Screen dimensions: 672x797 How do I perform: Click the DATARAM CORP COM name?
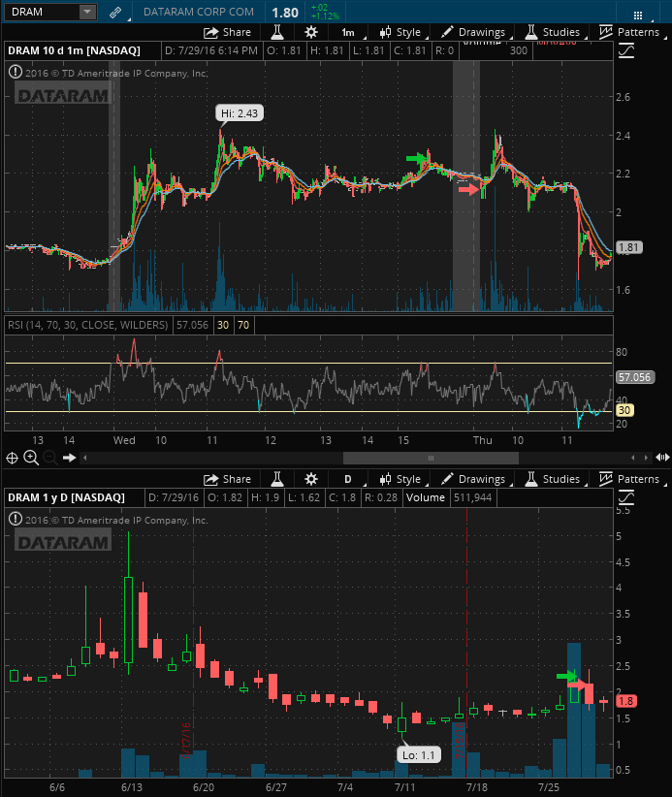[x=198, y=12]
